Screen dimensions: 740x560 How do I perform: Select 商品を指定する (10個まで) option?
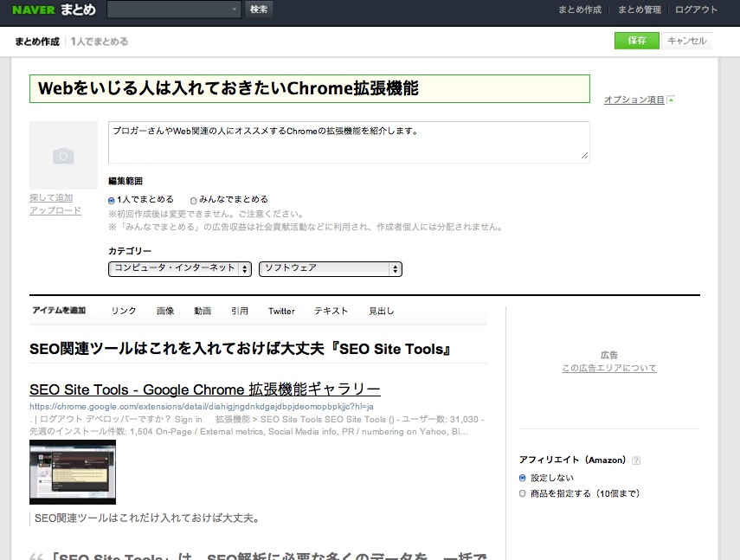523,493
